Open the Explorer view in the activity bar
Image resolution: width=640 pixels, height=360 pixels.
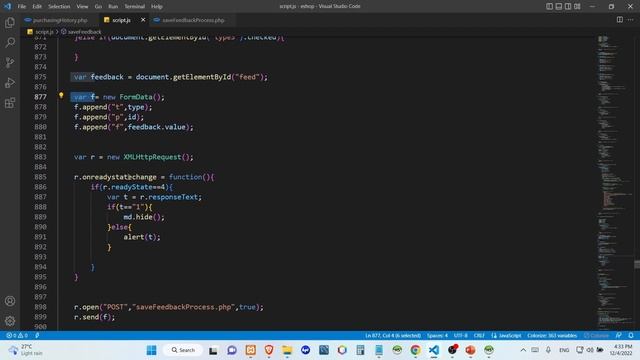[10, 22]
